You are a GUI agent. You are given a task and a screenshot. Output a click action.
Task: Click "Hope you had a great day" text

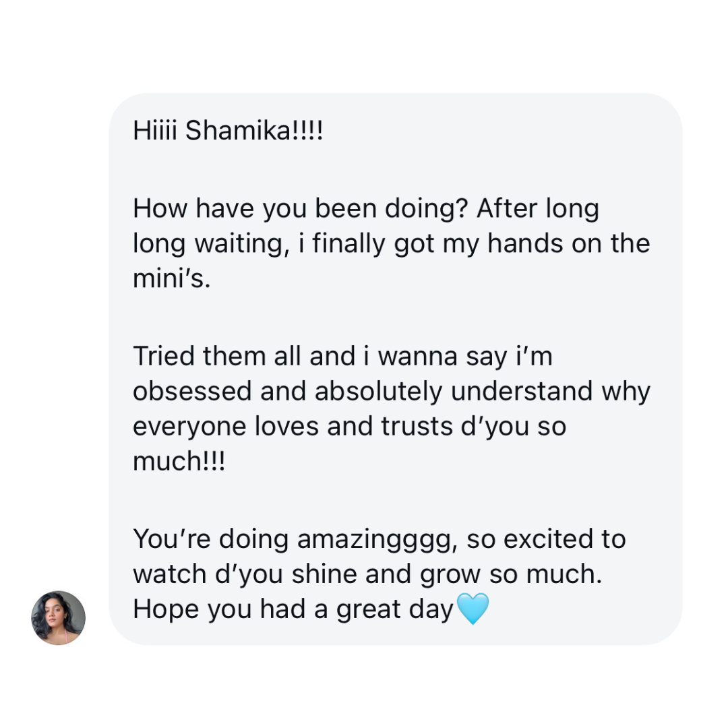[293, 609]
